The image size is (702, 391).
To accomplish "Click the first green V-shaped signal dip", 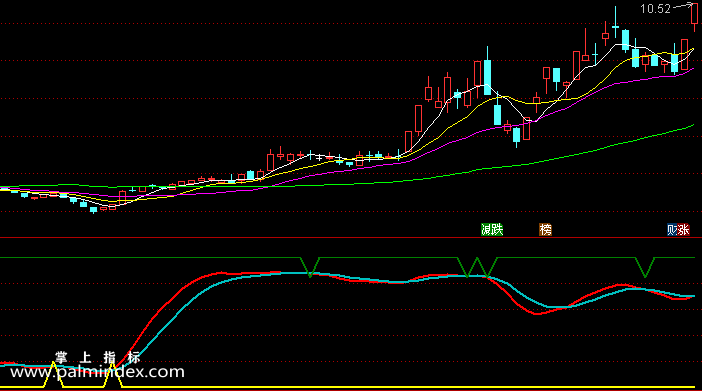I will [x=310, y=267].
